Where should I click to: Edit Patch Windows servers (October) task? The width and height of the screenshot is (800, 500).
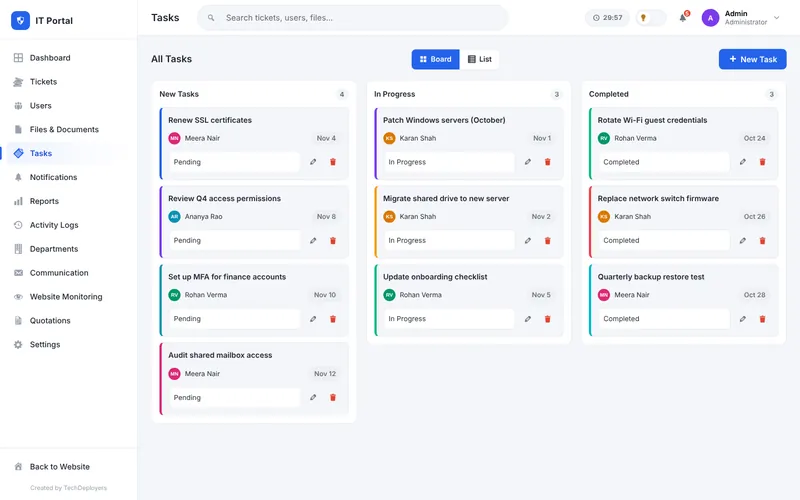pyautogui.click(x=528, y=162)
